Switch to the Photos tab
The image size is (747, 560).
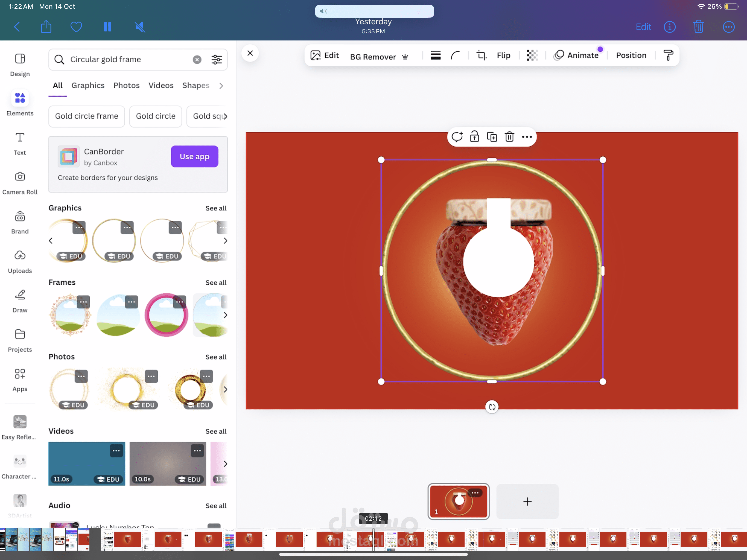[126, 86]
